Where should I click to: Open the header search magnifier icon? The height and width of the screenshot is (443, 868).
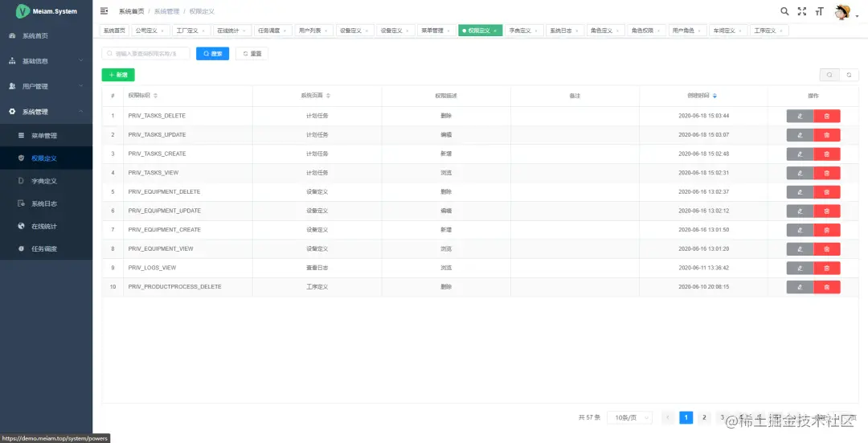click(784, 11)
